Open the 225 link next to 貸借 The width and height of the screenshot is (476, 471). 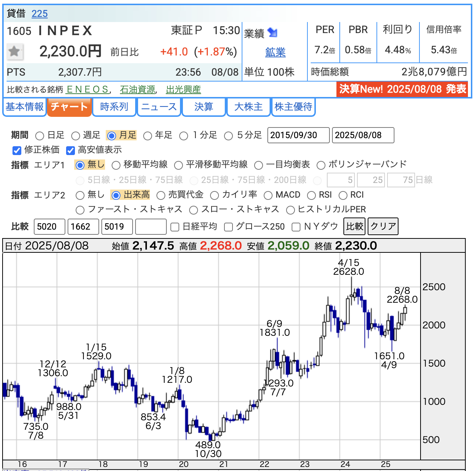pyautogui.click(x=40, y=14)
